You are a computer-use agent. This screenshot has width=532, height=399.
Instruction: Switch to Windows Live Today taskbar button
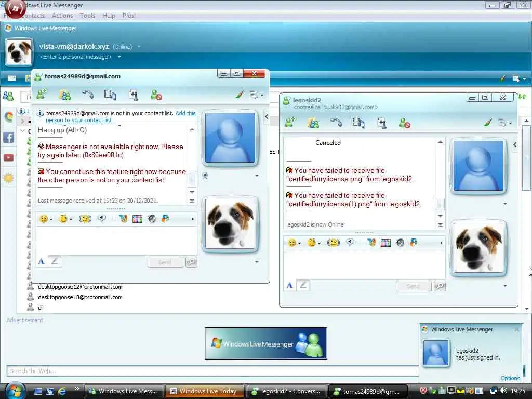(204, 391)
